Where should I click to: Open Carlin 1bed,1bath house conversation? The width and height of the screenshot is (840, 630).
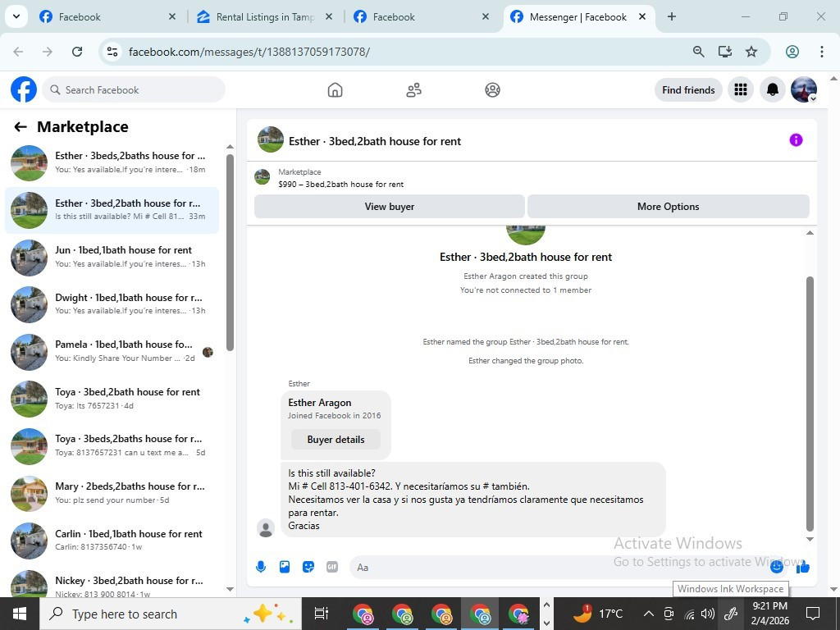112,541
